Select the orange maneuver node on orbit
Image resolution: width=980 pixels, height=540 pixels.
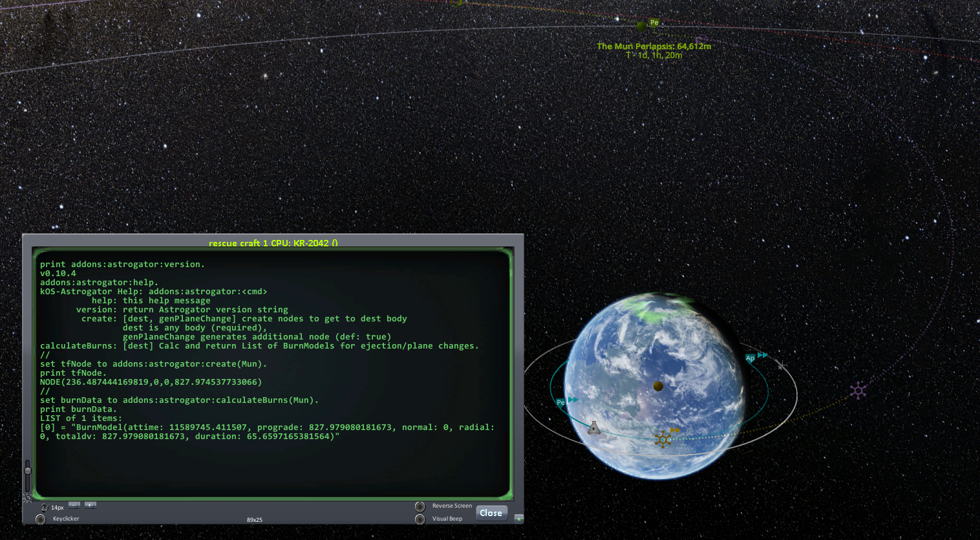(663, 440)
